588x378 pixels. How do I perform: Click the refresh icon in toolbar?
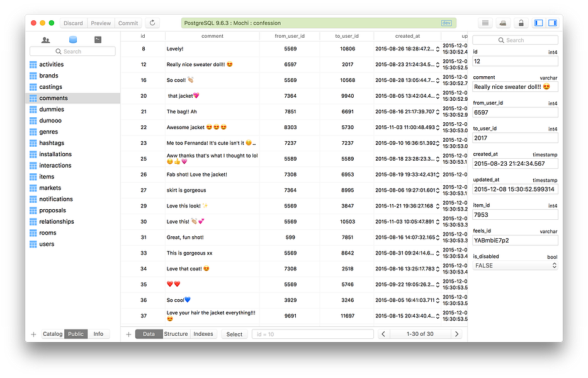(x=152, y=23)
